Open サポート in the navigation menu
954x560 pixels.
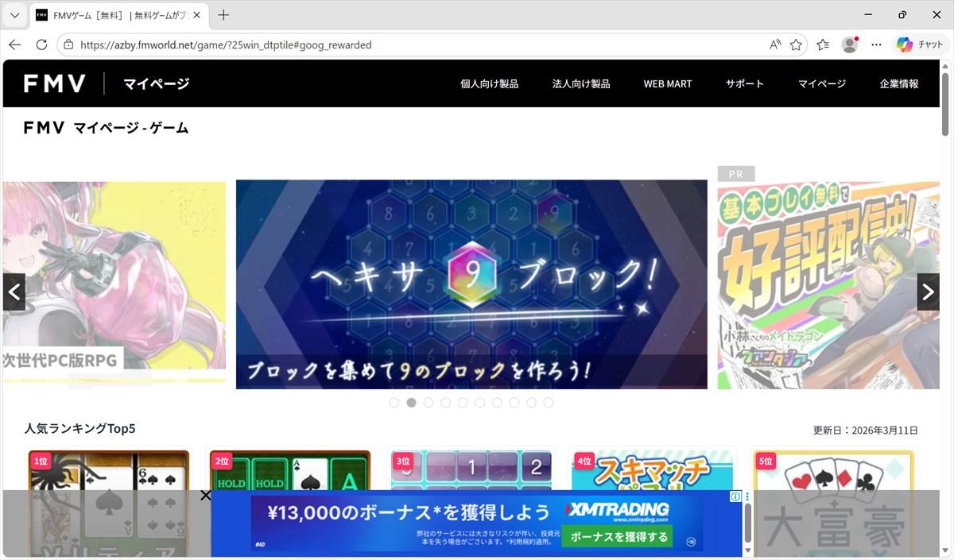pos(744,83)
